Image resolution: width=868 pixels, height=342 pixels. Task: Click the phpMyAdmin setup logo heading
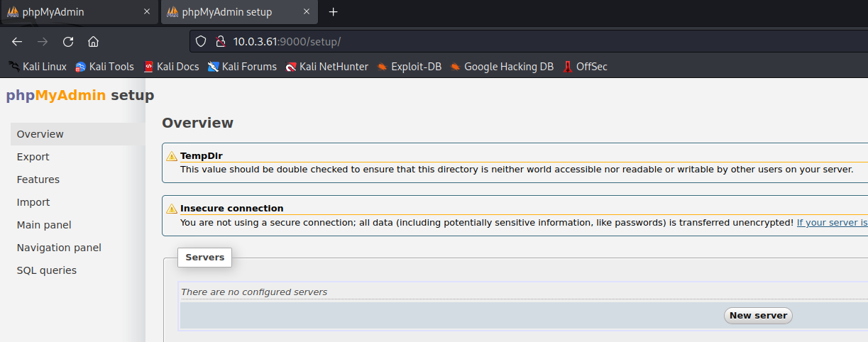[79, 95]
